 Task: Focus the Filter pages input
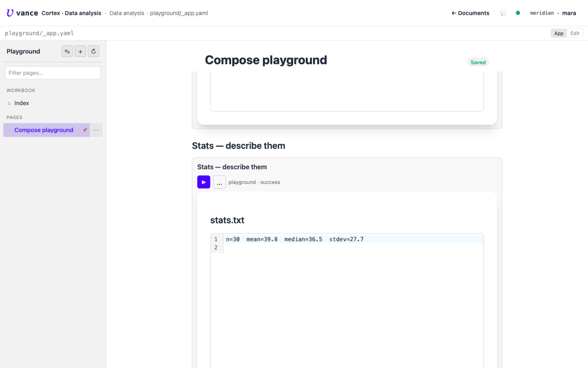(x=53, y=73)
